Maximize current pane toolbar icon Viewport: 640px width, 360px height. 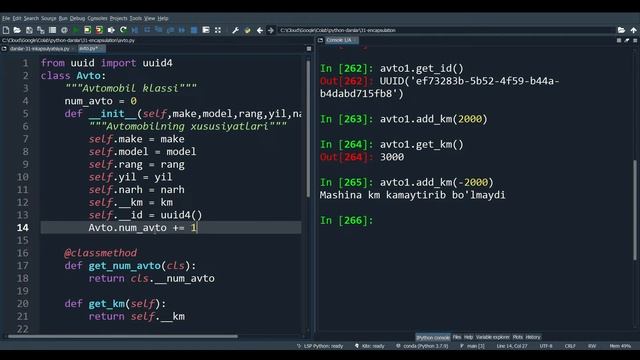point(206,30)
